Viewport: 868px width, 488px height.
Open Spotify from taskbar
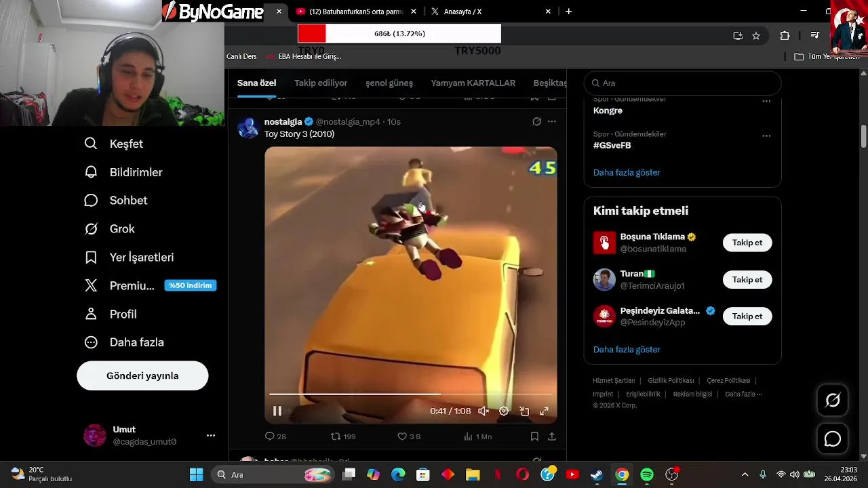coord(647,474)
